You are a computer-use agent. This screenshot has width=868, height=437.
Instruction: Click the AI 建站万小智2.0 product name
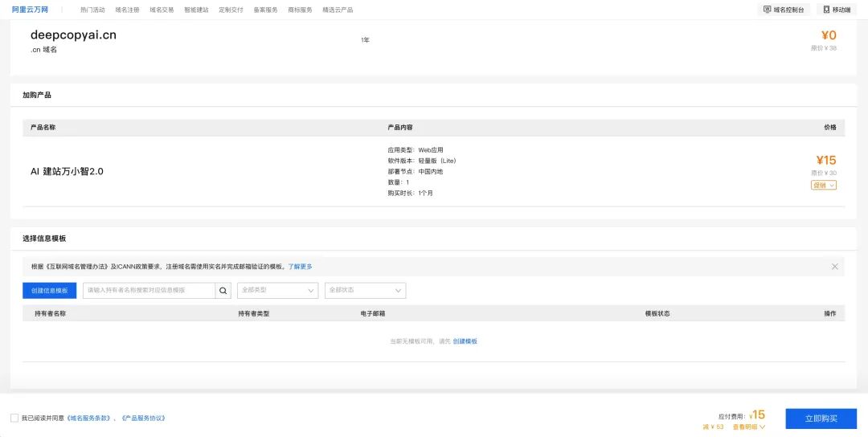(x=67, y=171)
